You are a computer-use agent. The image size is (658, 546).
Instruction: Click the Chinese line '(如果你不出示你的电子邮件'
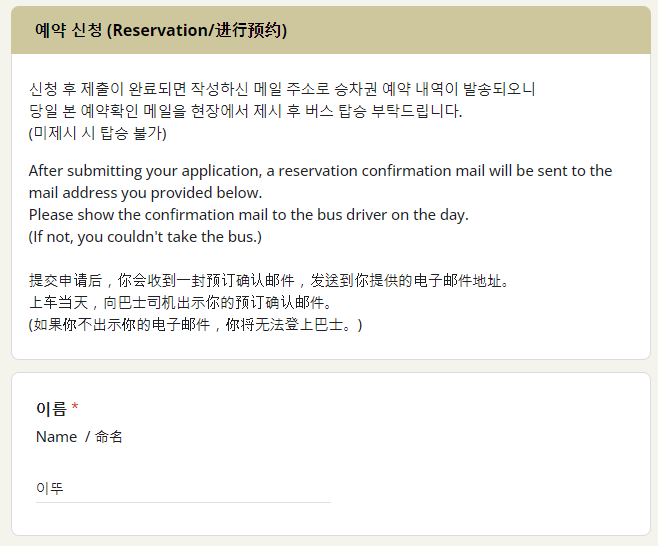195,324
